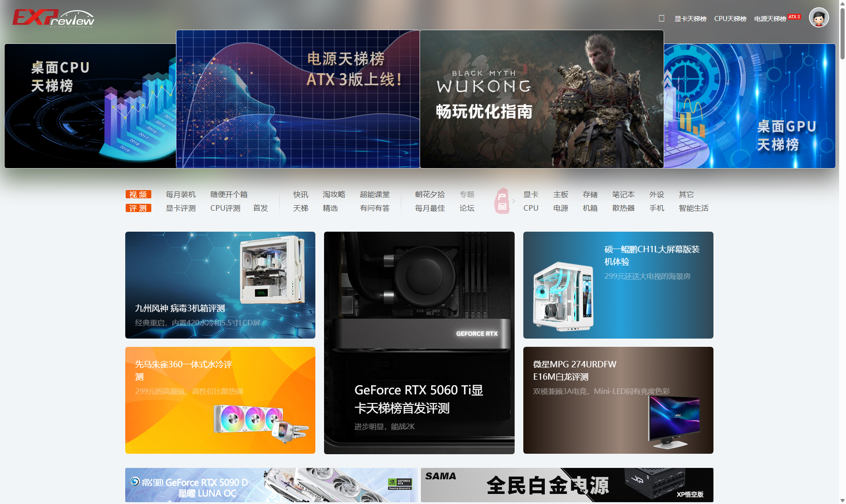846x504 pixels.
Task: Select the 笔记本 product category
Action: click(x=624, y=195)
